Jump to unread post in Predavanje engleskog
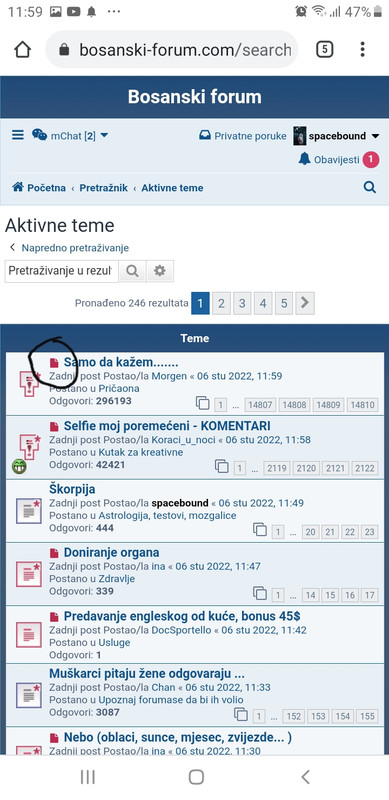Screen dimensions: 389x800 click(x=54, y=616)
